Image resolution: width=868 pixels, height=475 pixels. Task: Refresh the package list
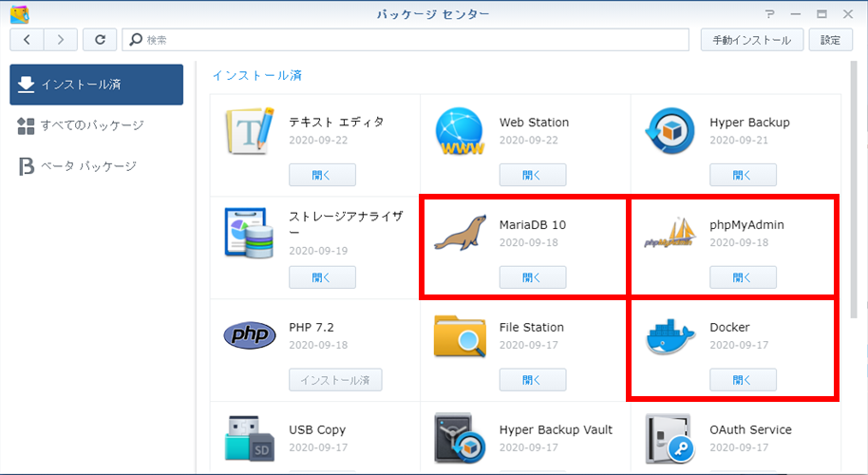(100, 40)
